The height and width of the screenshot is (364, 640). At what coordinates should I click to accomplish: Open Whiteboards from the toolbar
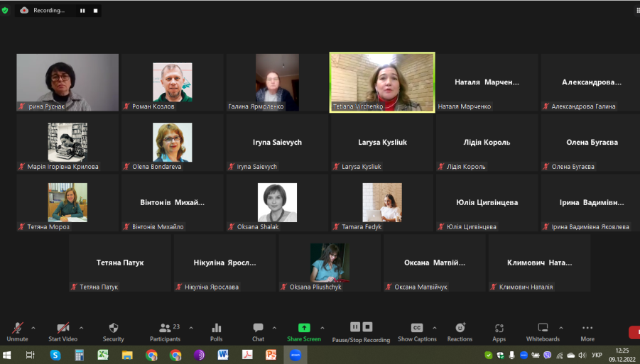(543, 328)
